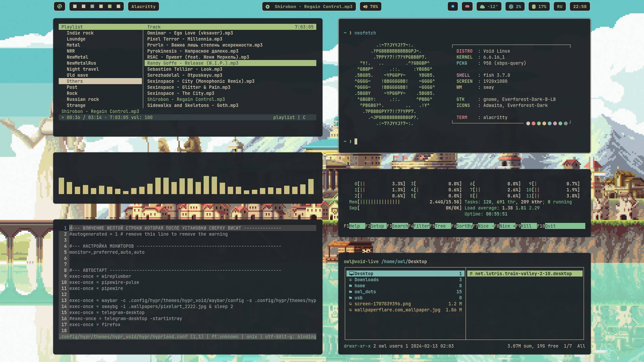644x362 pixels.
Task: Switch to the active green workspace
Action: pyautogui.click(x=110, y=6)
